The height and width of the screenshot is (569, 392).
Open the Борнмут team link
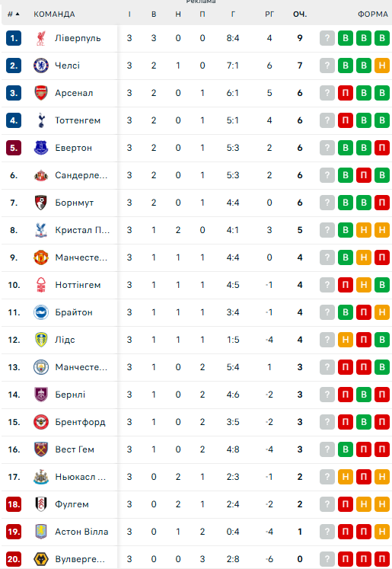(x=75, y=203)
